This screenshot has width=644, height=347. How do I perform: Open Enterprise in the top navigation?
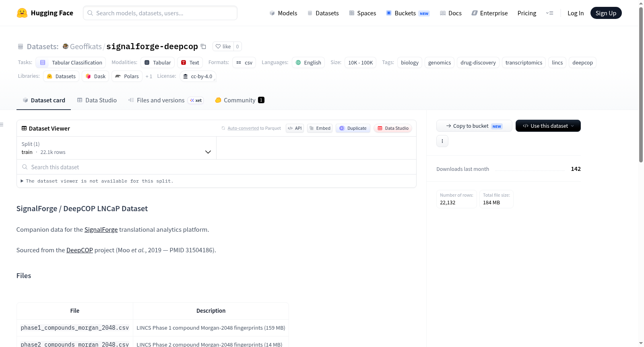pyautogui.click(x=489, y=13)
